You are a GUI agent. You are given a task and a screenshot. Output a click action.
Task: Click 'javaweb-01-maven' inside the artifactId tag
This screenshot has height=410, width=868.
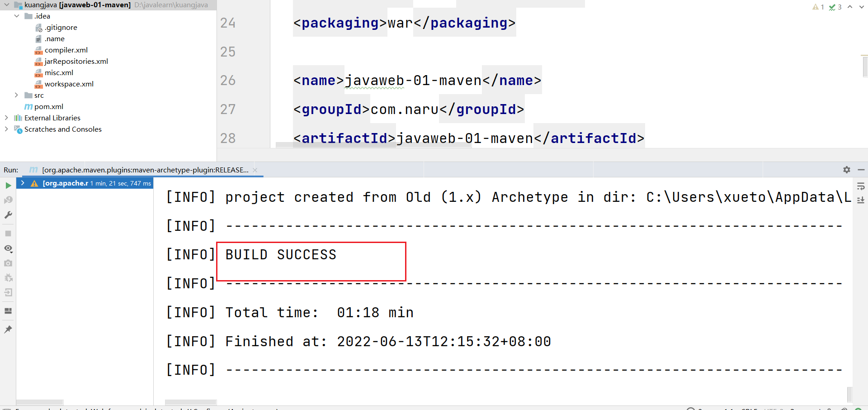click(x=465, y=138)
